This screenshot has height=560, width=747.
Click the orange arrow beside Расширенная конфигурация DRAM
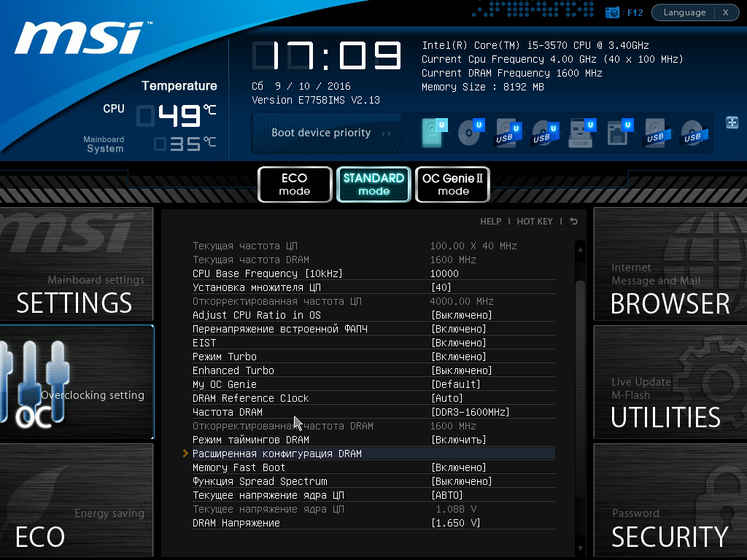tap(185, 454)
